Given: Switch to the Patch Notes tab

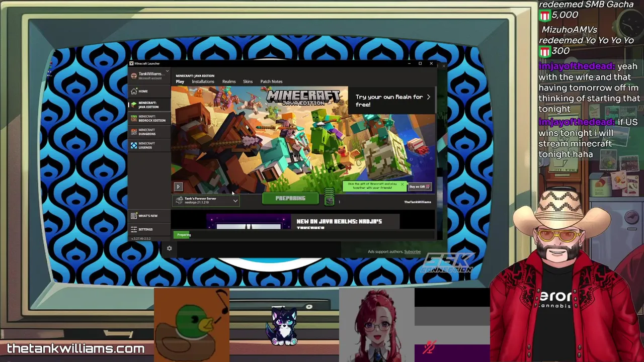Looking at the screenshot, I should pos(271,81).
